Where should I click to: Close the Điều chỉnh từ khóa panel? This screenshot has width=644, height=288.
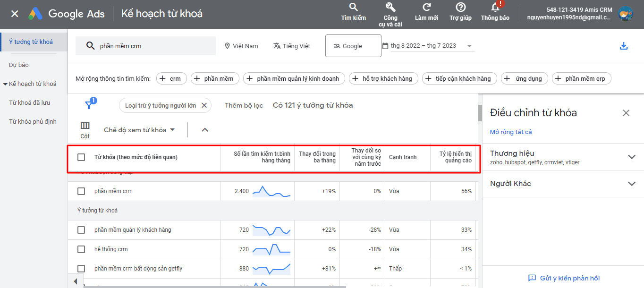(x=626, y=113)
